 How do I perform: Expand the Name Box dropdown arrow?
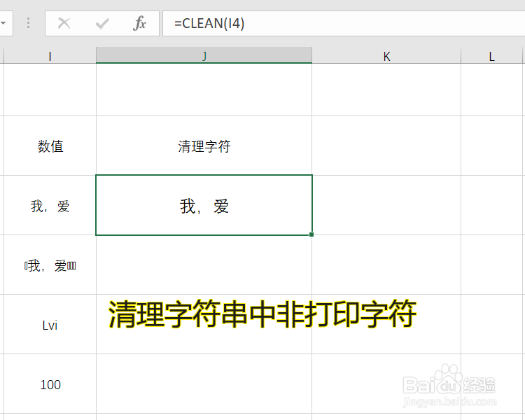click(3, 23)
